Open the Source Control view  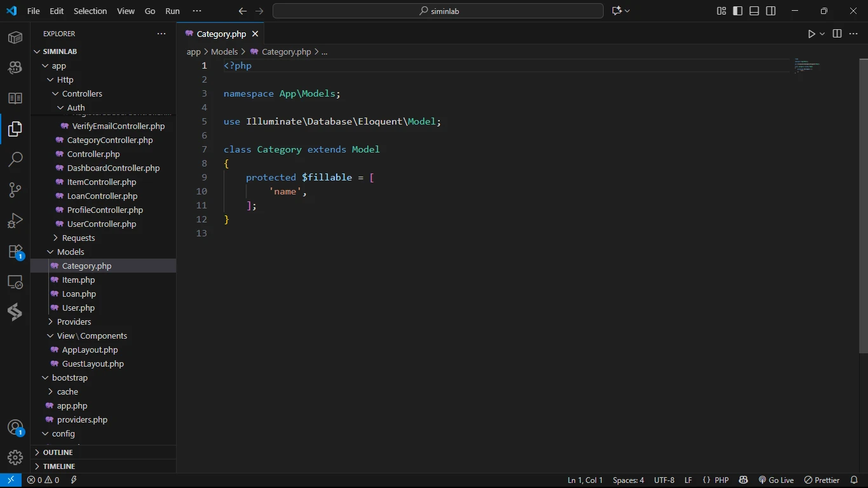click(x=15, y=189)
